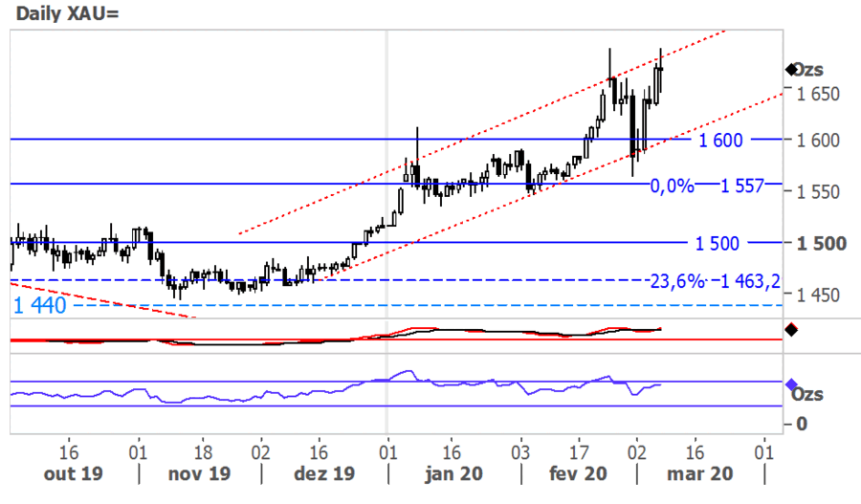This screenshot has height=504, width=861.
Task: Select the 1 500 blue level label
Action: 717,243
